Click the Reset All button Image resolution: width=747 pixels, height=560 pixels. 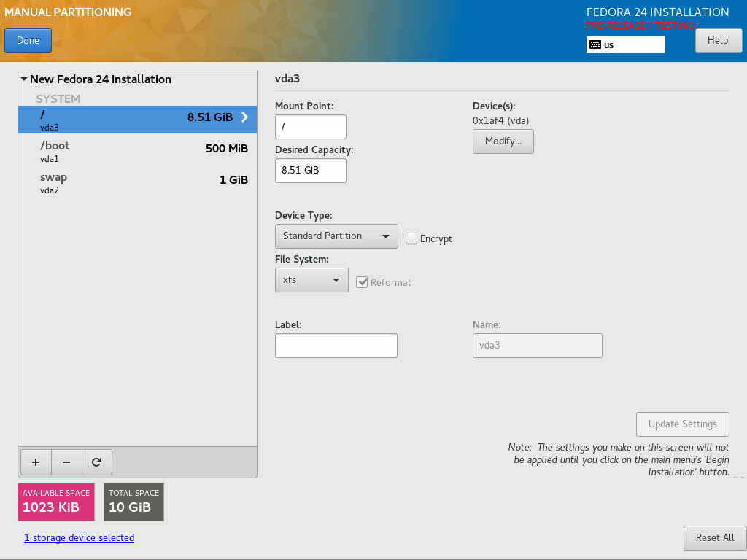tap(715, 538)
